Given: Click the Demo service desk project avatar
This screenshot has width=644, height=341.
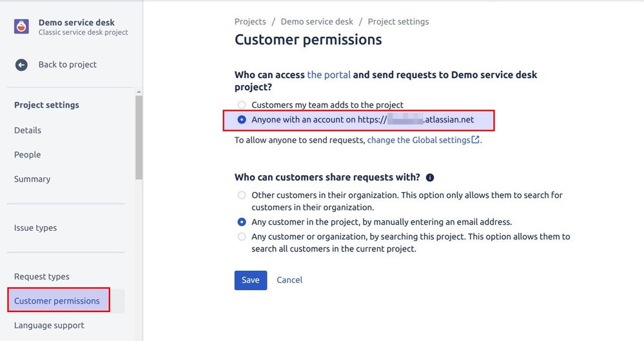Looking at the screenshot, I should (x=21, y=26).
